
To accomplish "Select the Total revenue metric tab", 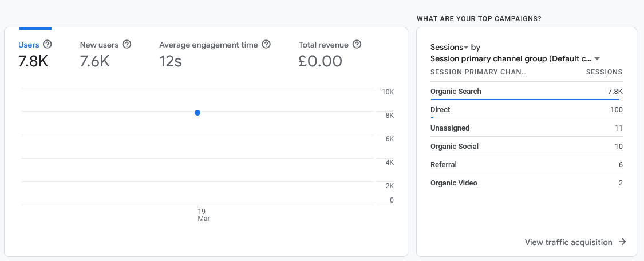I will (x=329, y=53).
